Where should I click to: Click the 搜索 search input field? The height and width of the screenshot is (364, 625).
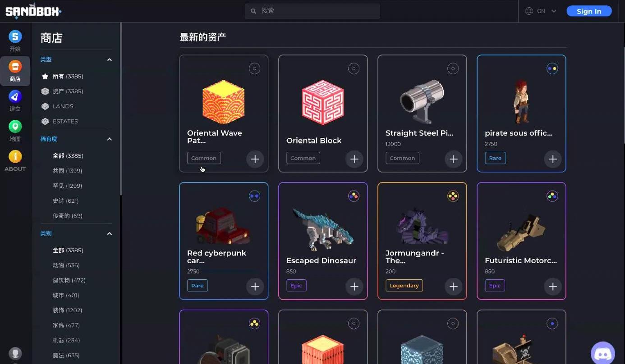pyautogui.click(x=312, y=11)
